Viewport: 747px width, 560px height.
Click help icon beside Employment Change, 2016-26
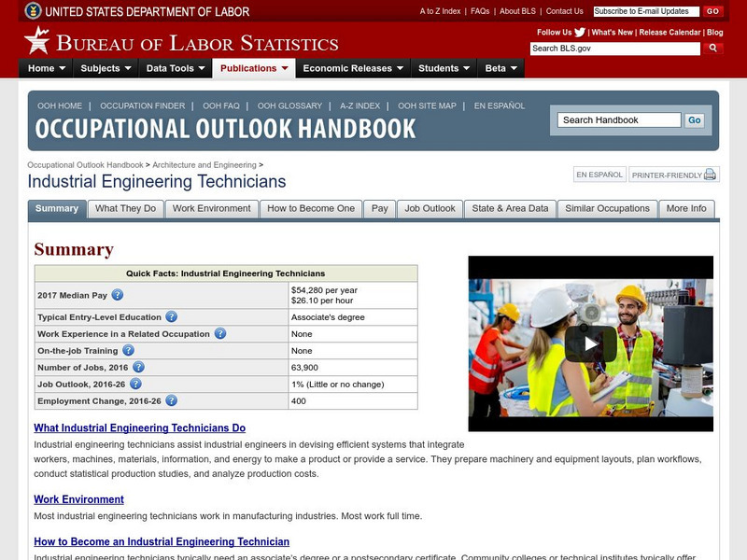(171, 400)
